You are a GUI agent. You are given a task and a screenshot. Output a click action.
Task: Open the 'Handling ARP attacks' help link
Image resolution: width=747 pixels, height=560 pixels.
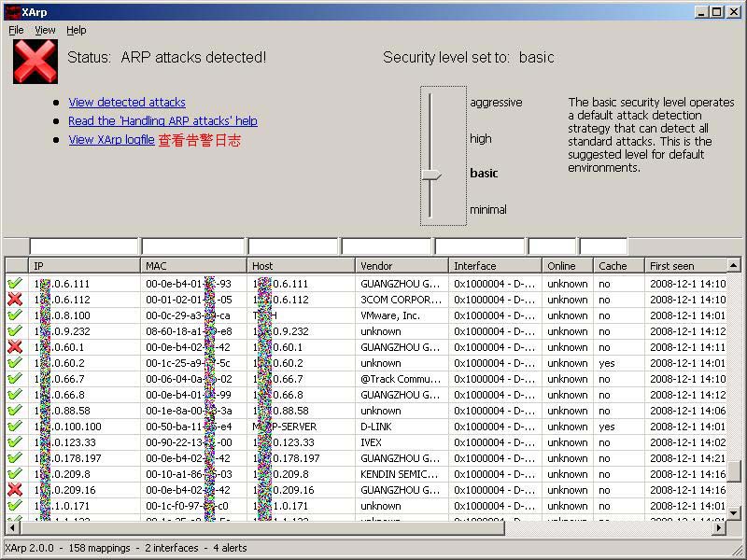pos(162,121)
